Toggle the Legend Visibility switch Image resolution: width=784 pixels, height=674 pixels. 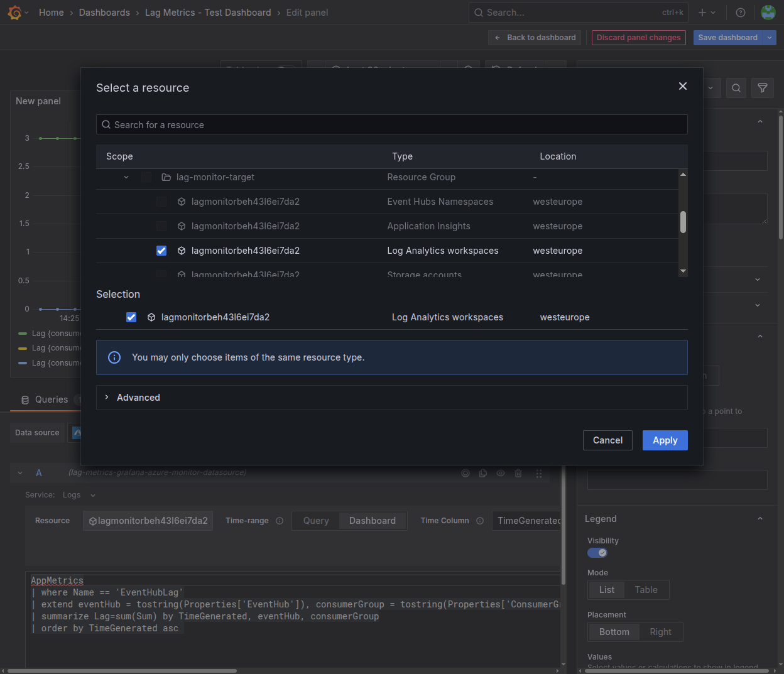[597, 553]
